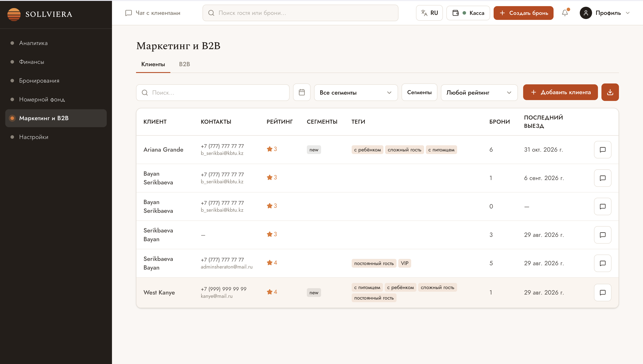Open the calendar date filter icon
Image resolution: width=643 pixels, height=364 pixels.
[x=302, y=92]
